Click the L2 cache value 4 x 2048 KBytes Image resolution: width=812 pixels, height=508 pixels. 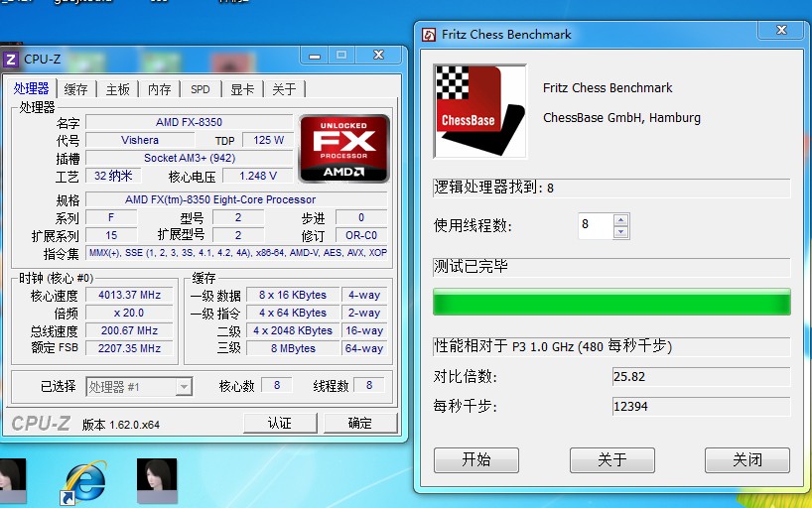tap(293, 330)
